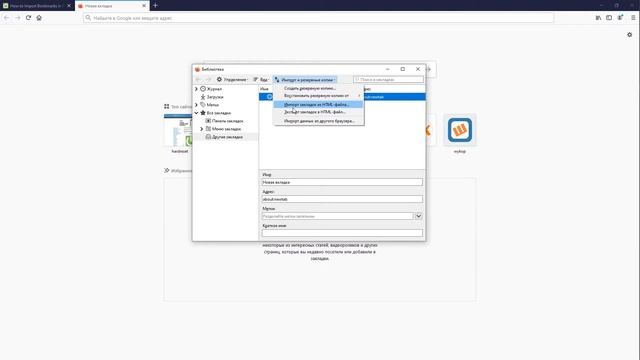Choose 'Импорт закладок из HTML-файла...'
The width and height of the screenshot is (640, 360).
pos(318,104)
